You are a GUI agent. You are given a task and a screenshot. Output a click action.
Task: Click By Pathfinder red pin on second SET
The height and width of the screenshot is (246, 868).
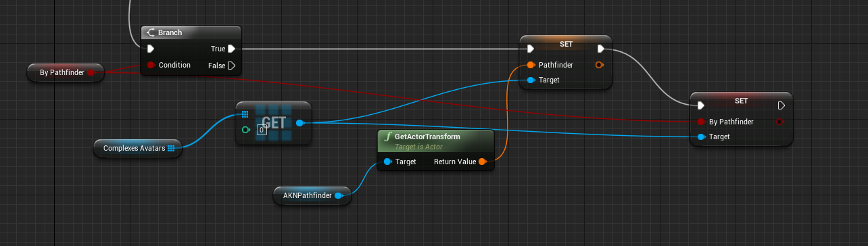[x=701, y=122]
